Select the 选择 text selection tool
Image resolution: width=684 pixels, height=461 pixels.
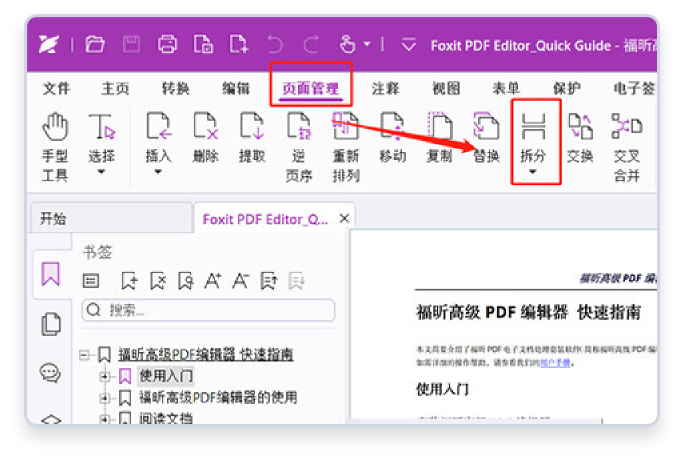coord(102,138)
